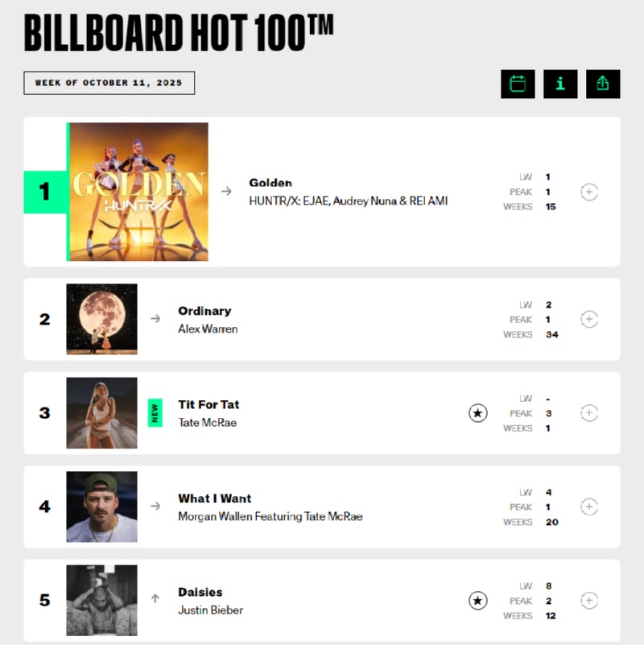Expand details for Golden with plus button
This screenshot has height=645, width=644.
coord(589,192)
